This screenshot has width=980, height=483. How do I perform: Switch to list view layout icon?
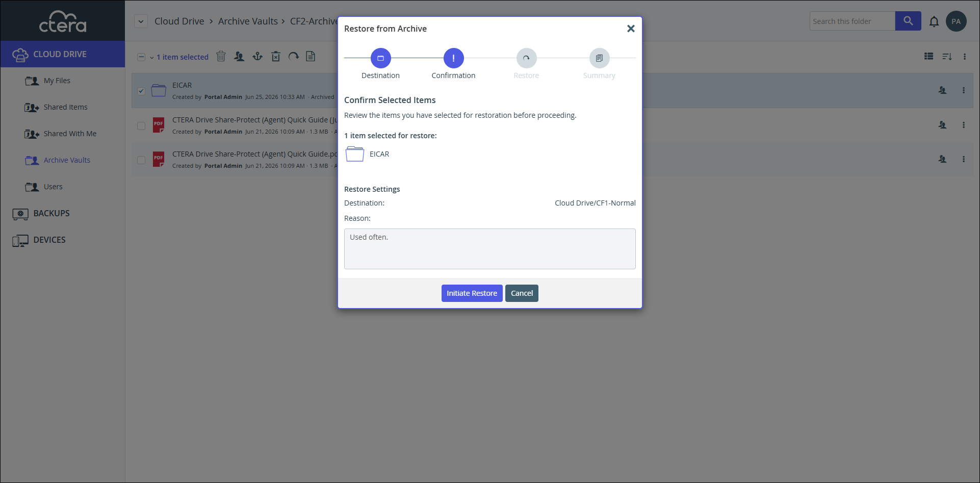[929, 57]
